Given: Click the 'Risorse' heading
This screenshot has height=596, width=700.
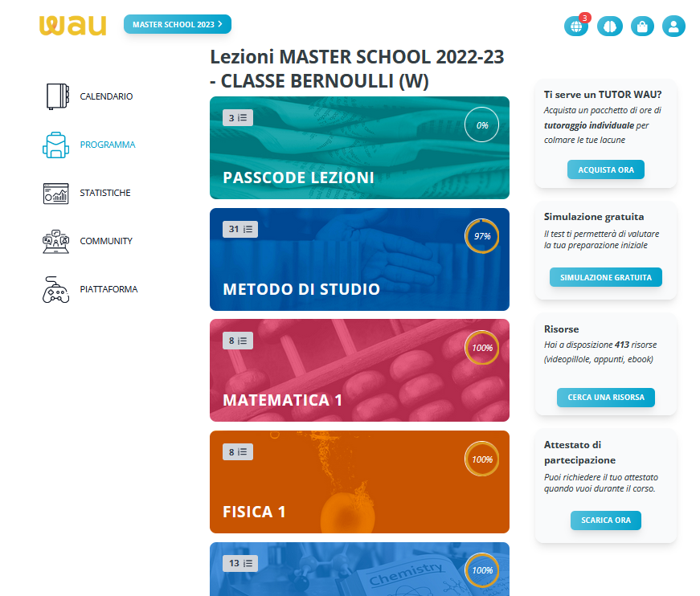Looking at the screenshot, I should coord(561,329).
